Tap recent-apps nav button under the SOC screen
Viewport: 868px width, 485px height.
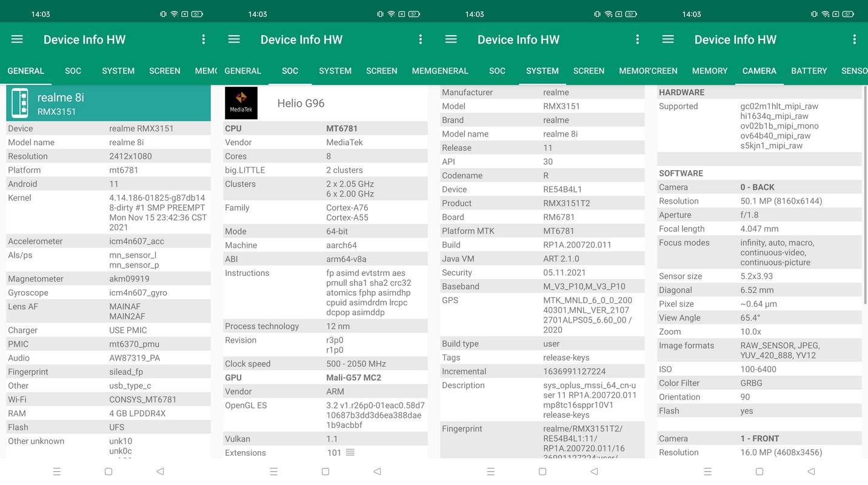(274, 471)
